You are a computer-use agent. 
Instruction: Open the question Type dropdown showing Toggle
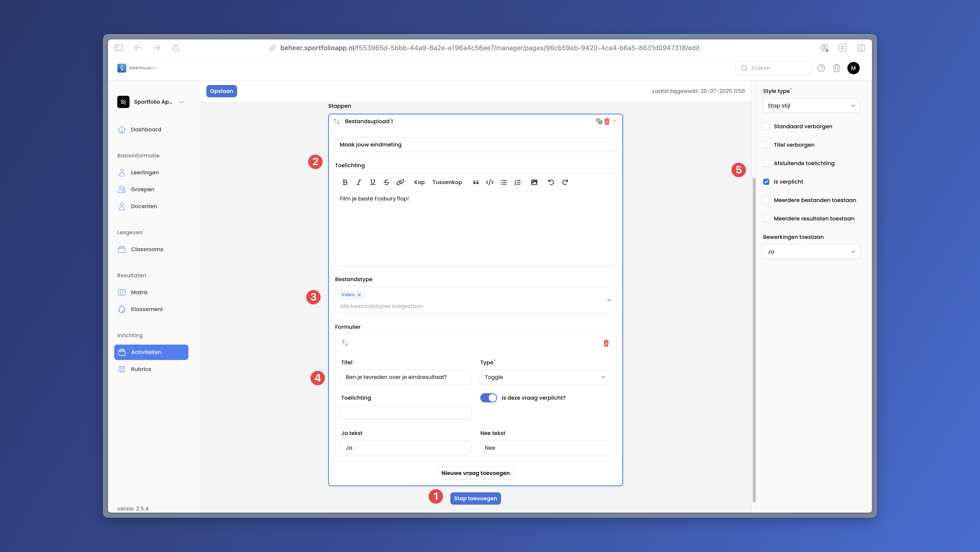click(x=545, y=377)
